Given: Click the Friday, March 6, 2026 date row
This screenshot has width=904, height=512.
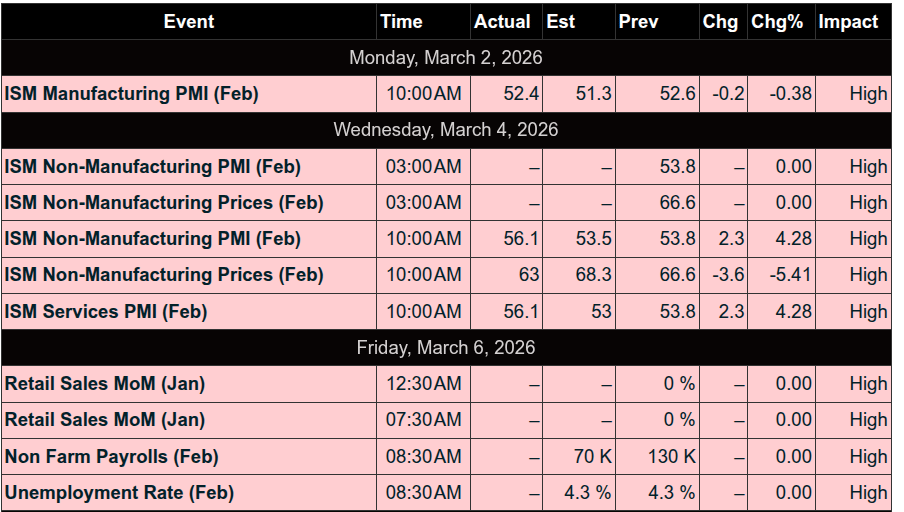Looking at the screenshot, I should [446, 347].
